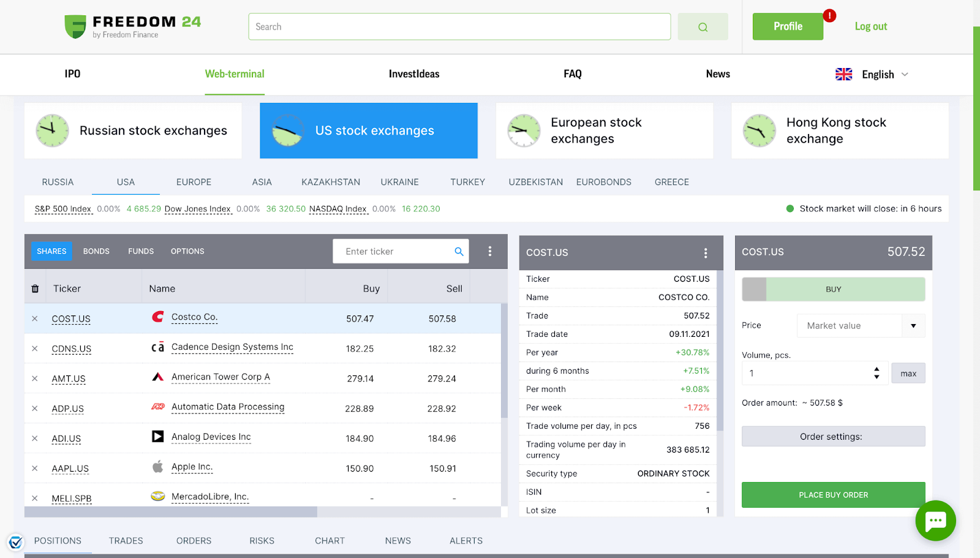Click the UK flag language icon
The height and width of the screenshot is (558, 980).
[843, 74]
